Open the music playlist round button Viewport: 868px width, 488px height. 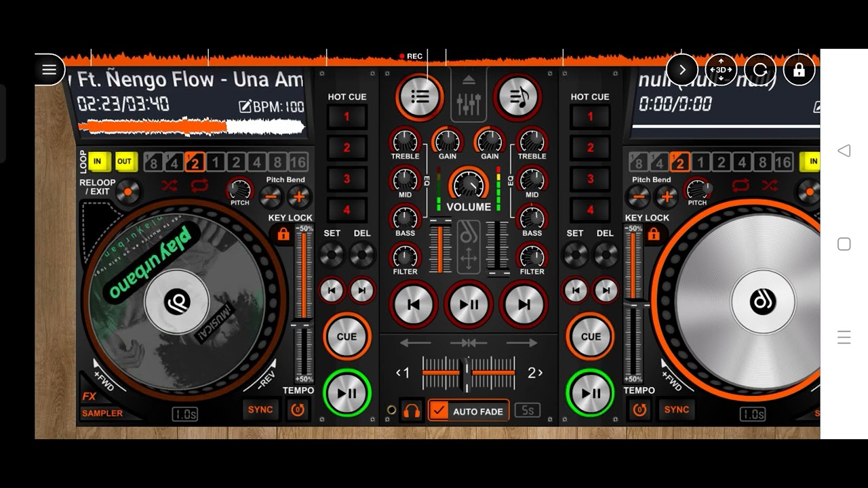point(517,97)
